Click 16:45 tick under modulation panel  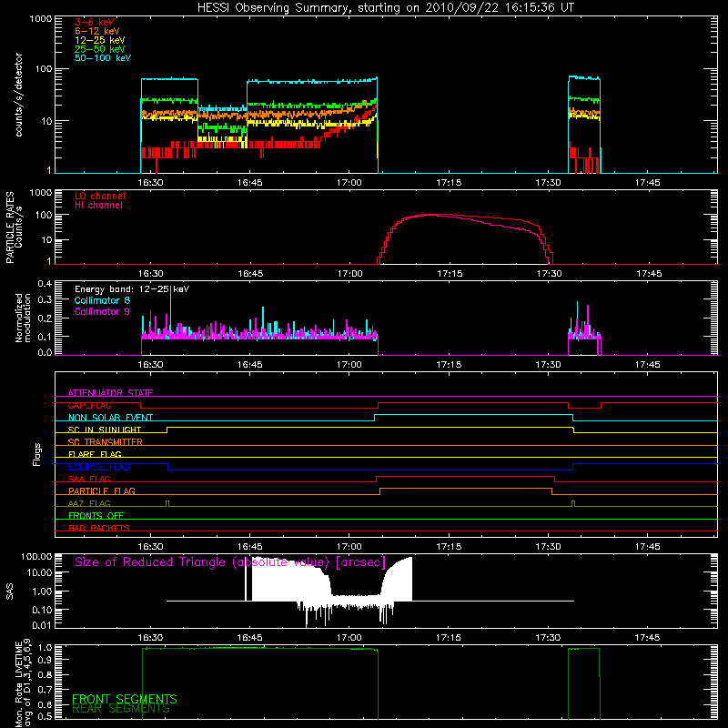point(249,365)
